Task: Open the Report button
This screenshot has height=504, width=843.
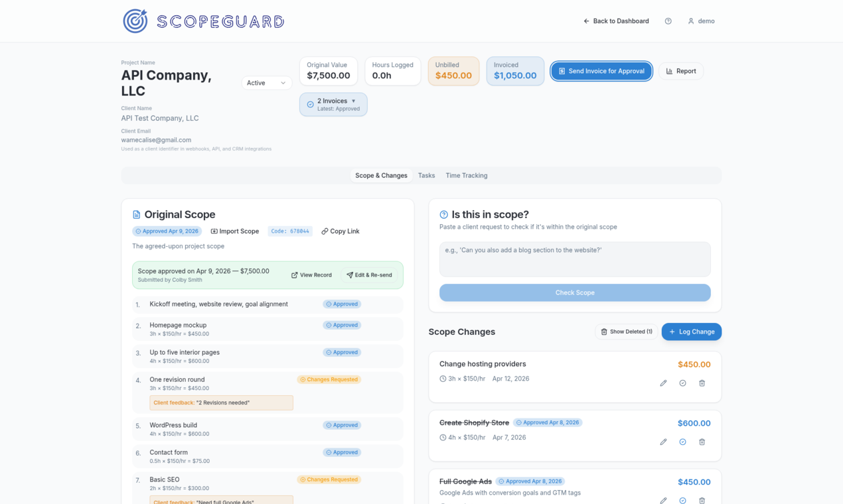Action: point(681,71)
